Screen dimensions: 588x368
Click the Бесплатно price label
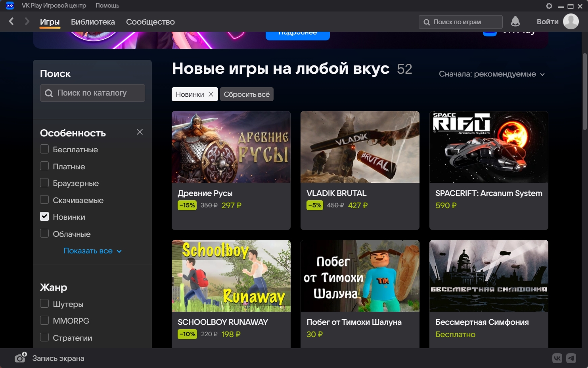point(455,334)
